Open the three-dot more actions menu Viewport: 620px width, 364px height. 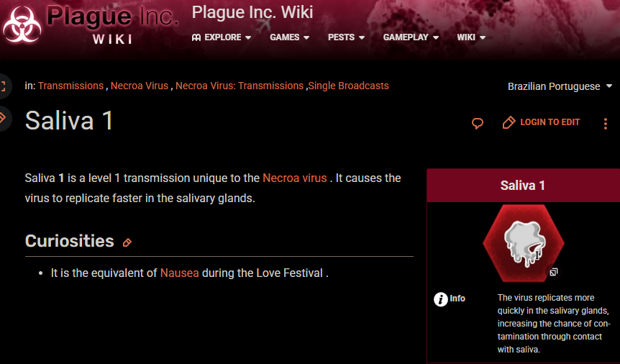[606, 123]
